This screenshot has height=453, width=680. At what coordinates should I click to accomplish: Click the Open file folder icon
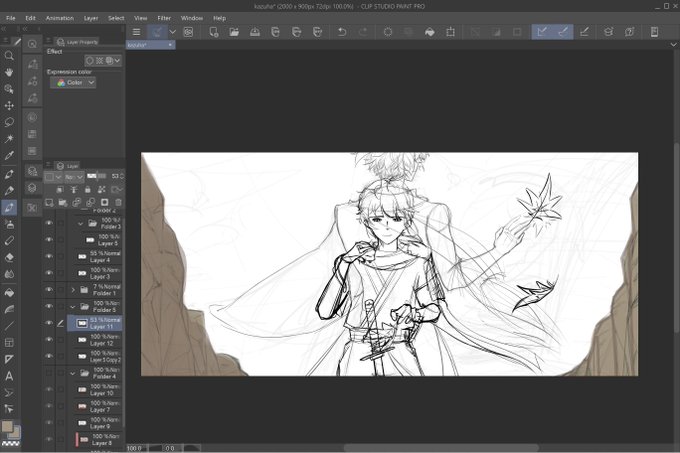[234, 32]
